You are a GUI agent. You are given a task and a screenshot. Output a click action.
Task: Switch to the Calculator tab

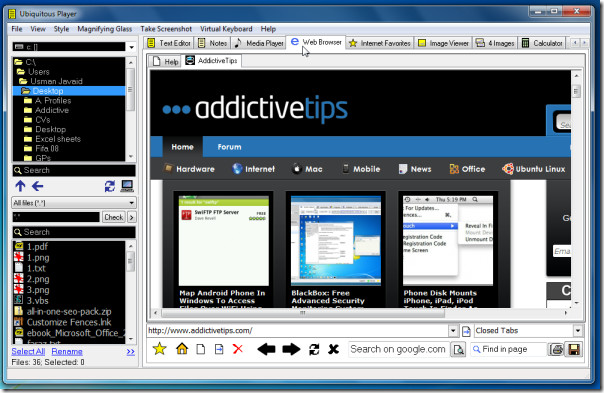(542, 43)
